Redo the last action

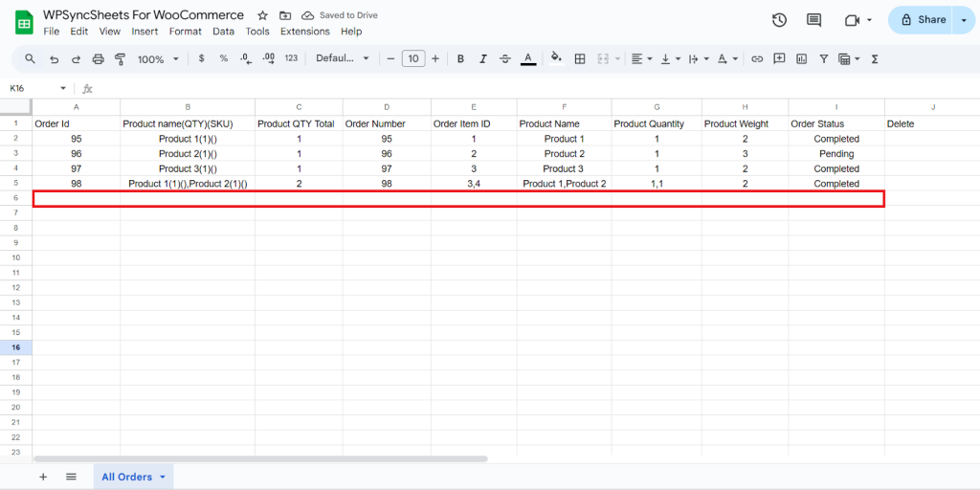click(76, 58)
